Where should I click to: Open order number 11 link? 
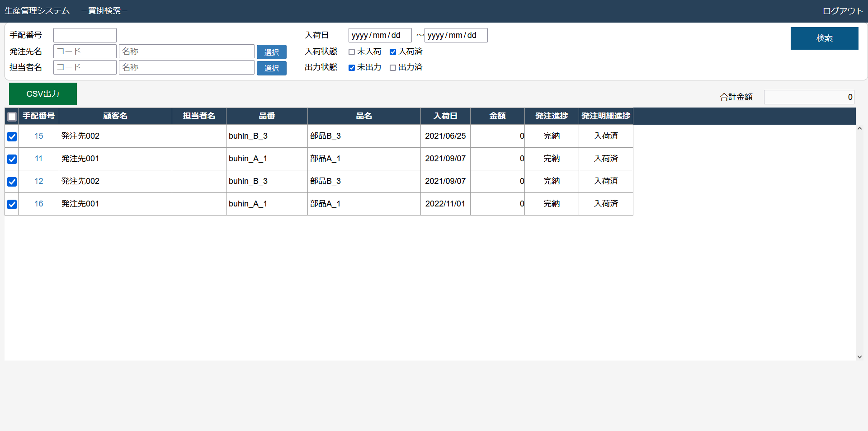[38, 159]
